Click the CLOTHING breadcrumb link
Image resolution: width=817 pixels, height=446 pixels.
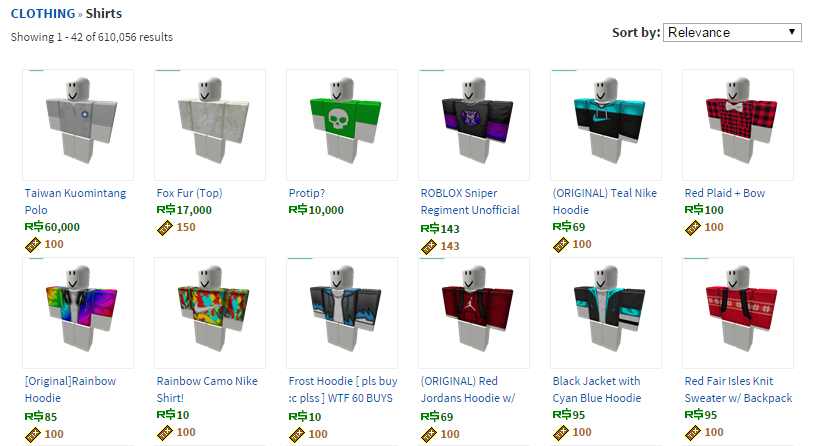[43, 14]
